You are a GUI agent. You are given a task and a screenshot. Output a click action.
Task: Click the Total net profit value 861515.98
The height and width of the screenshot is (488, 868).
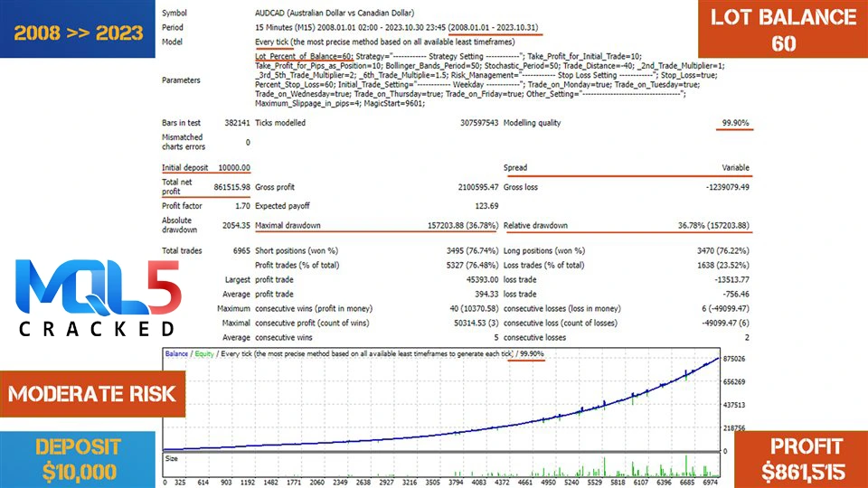tap(231, 187)
